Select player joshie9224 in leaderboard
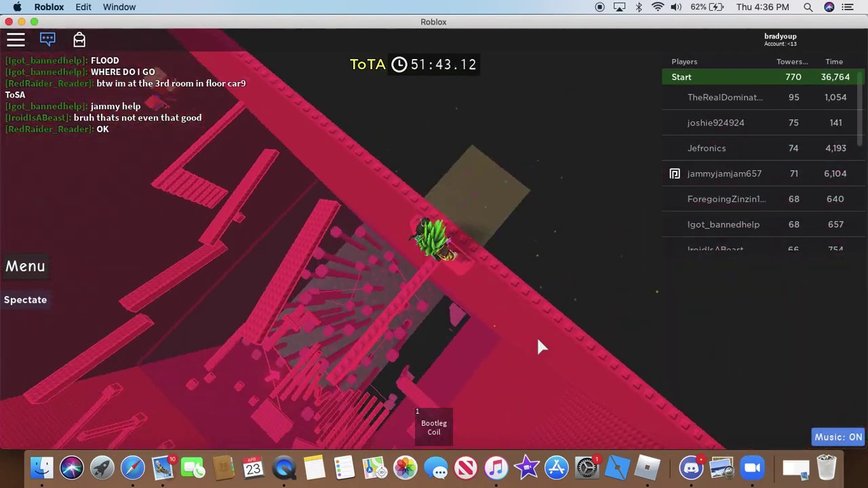Screen dimensions: 868x488 click(759, 123)
